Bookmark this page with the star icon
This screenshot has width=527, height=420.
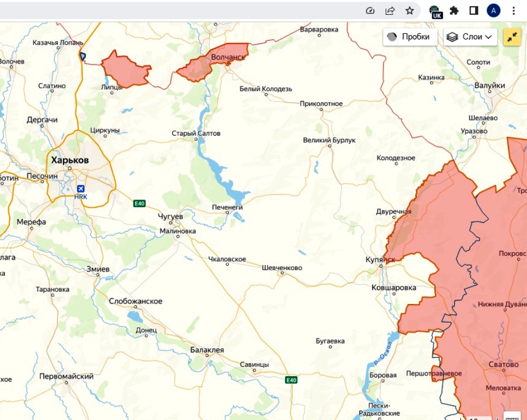pos(409,11)
